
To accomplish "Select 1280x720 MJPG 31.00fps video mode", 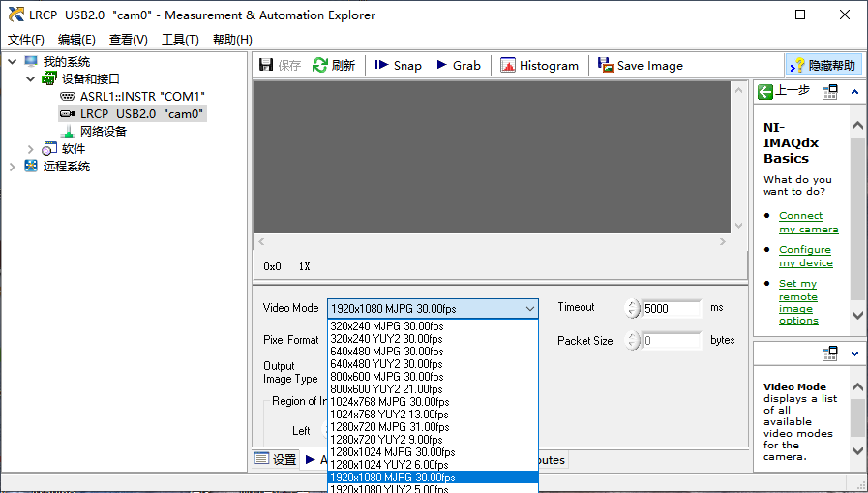I will pos(433,426).
